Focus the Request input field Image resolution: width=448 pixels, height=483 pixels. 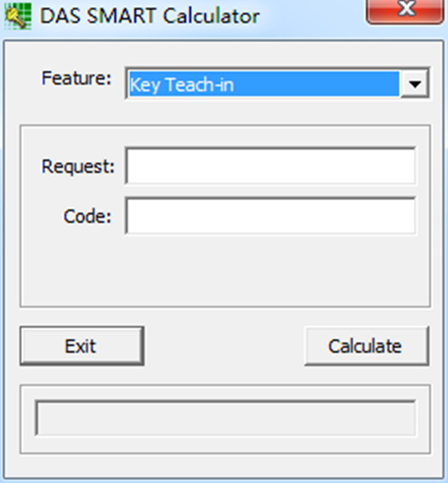tap(271, 166)
